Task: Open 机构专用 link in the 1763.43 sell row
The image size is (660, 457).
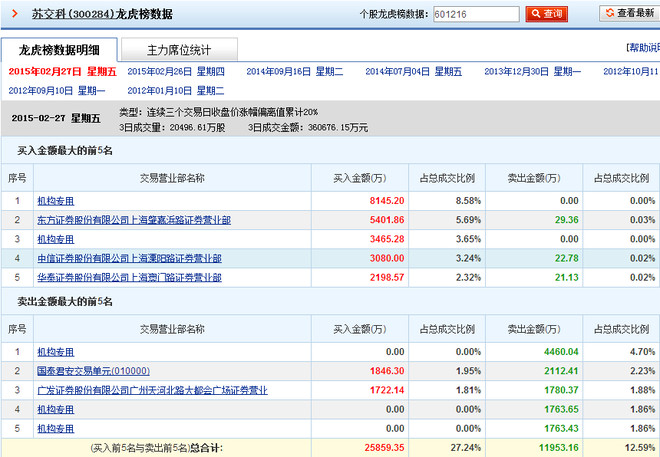Action: (x=56, y=429)
